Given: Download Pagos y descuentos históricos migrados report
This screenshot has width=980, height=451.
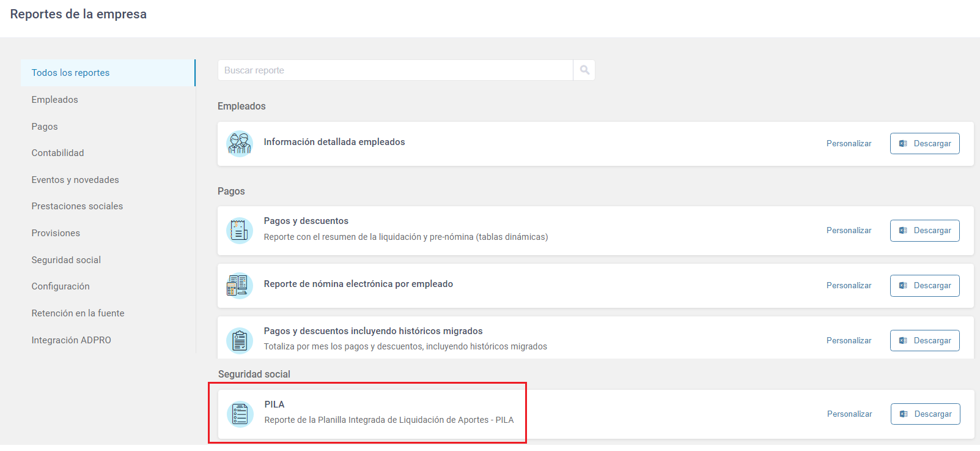Looking at the screenshot, I should click(x=924, y=341).
